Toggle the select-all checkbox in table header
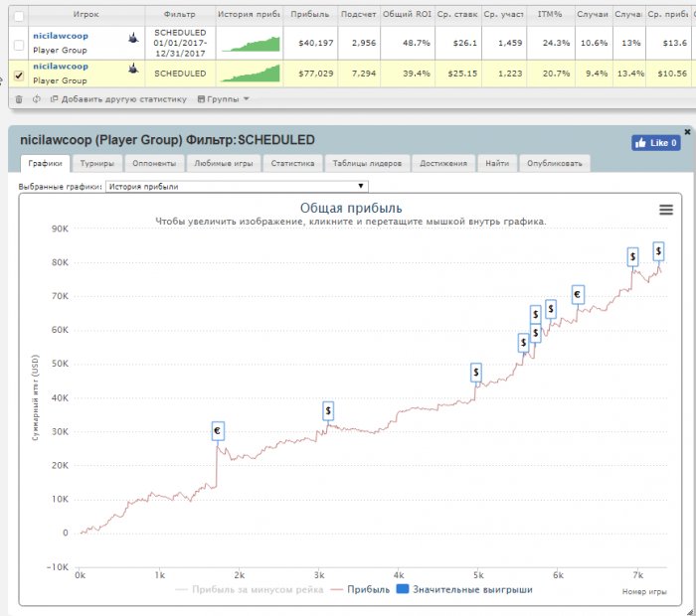 [x=18, y=16]
